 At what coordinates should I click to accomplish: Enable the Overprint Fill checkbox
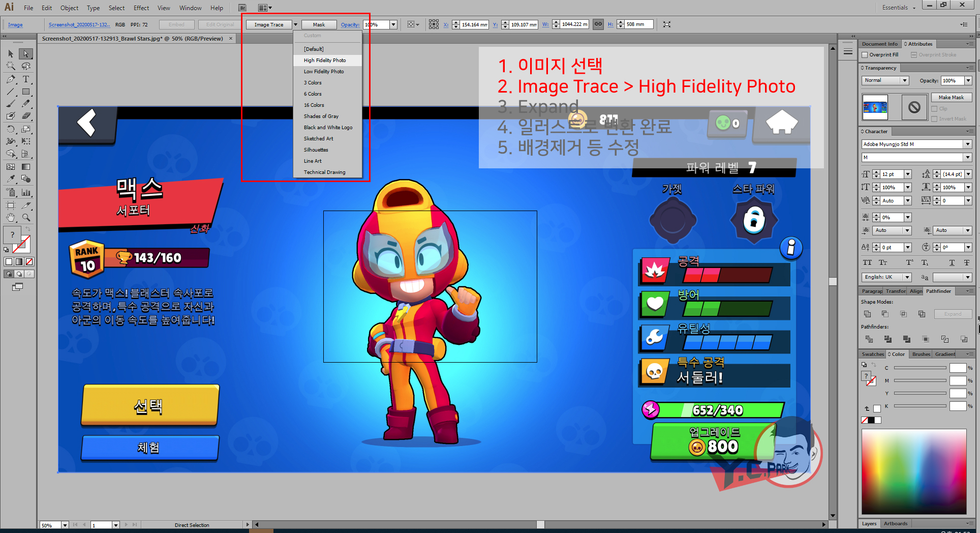coord(865,55)
